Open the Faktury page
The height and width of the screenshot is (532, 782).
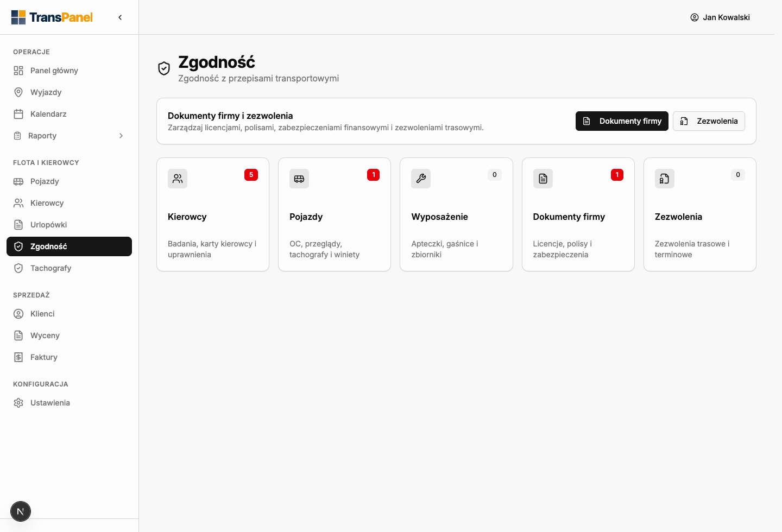69,357
